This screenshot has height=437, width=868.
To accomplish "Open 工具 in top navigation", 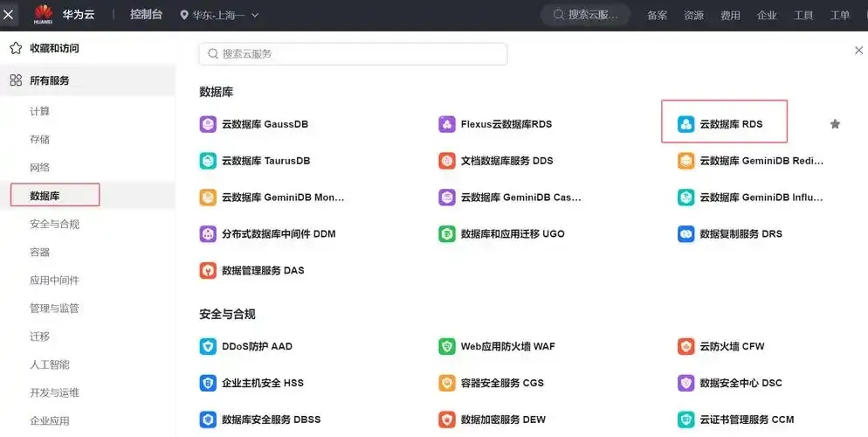I will 803,15.
